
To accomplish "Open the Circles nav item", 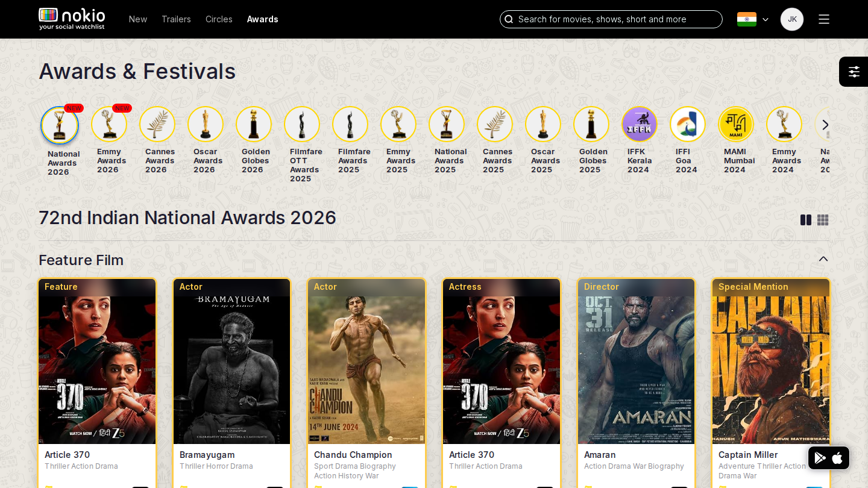I will 219,19.
